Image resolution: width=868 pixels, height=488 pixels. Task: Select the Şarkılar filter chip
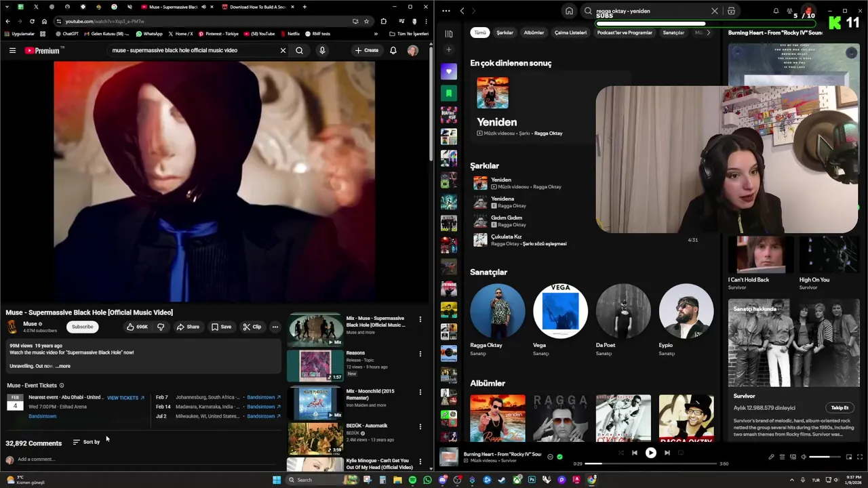[505, 33]
